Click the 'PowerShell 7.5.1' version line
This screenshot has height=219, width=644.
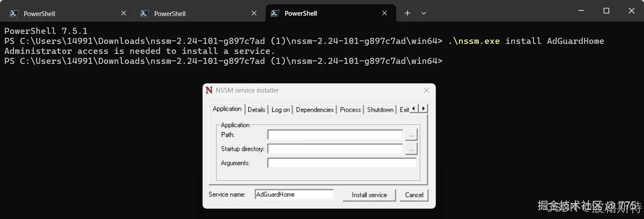coord(46,31)
